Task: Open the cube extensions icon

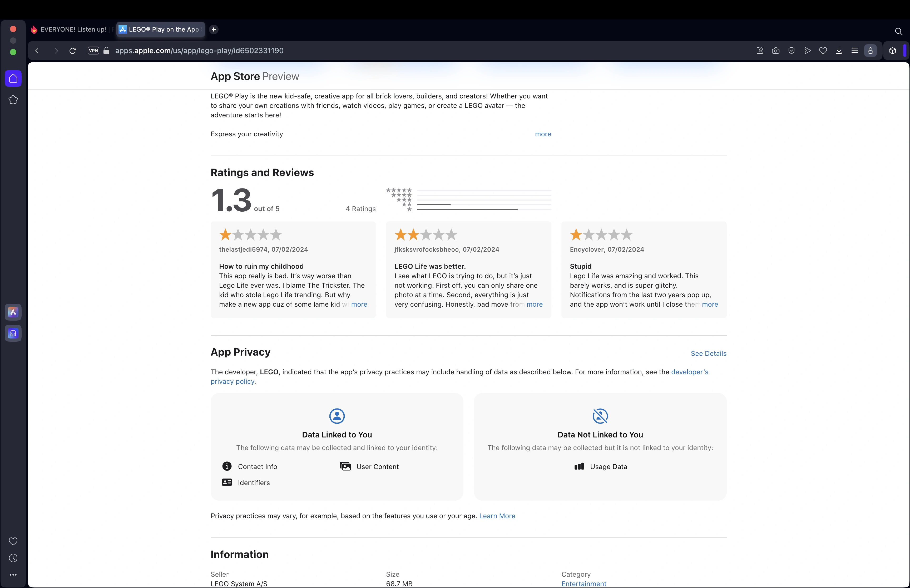Action: tap(892, 51)
